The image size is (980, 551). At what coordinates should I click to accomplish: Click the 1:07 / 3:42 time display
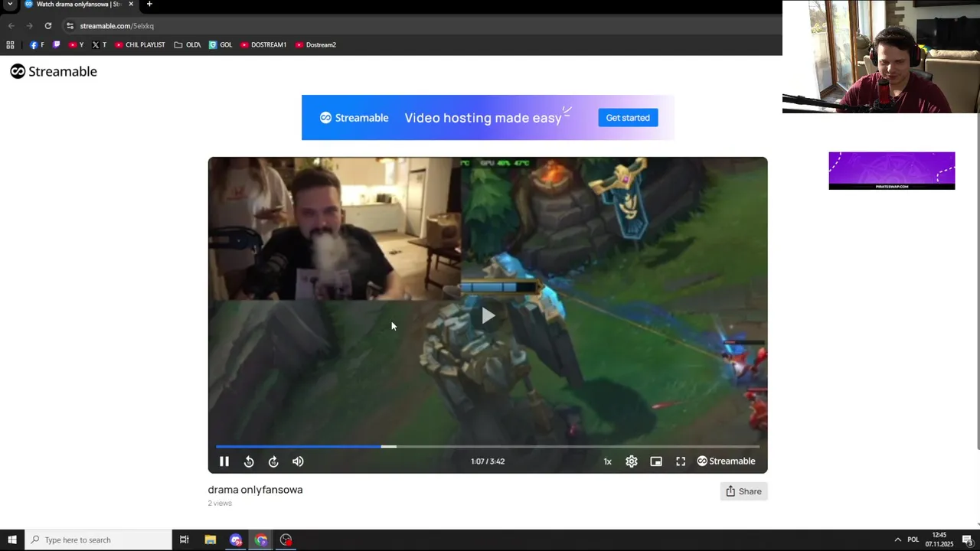[x=488, y=461]
